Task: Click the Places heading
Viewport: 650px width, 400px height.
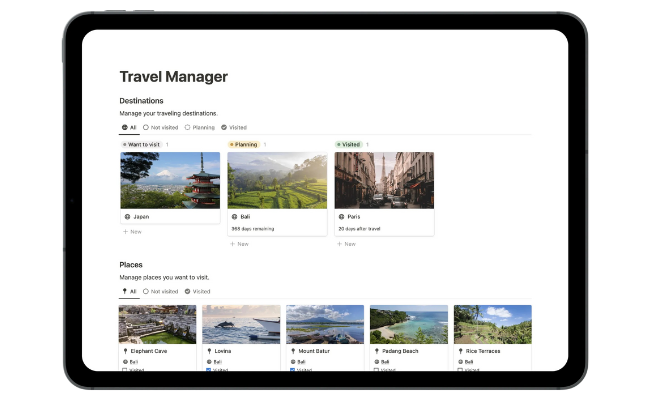Action: click(x=131, y=265)
